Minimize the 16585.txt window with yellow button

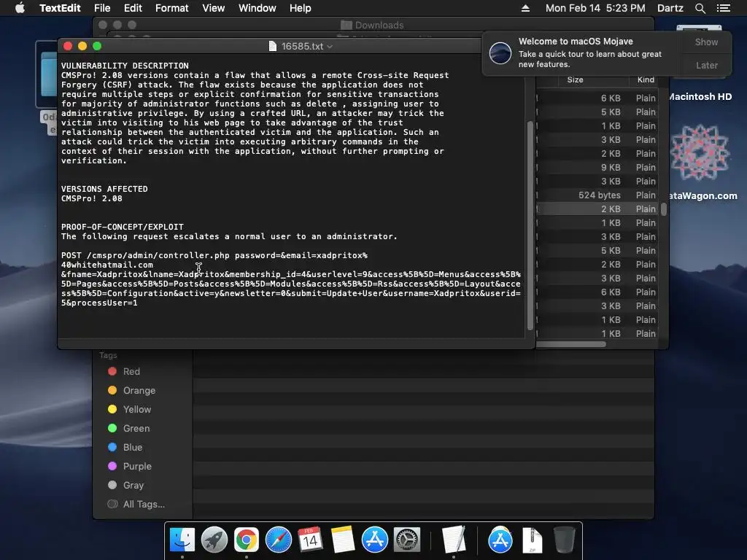pyautogui.click(x=82, y=46)
